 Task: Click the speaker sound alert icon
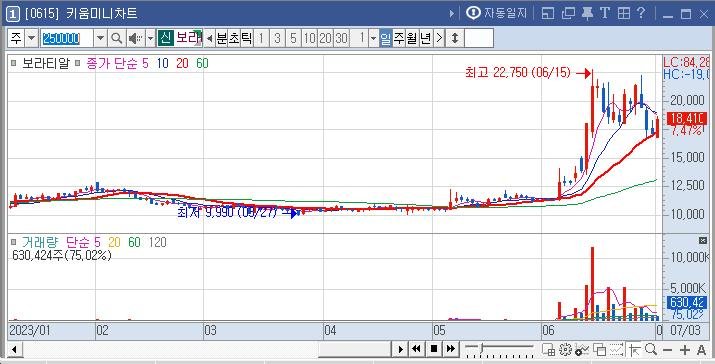135,38
